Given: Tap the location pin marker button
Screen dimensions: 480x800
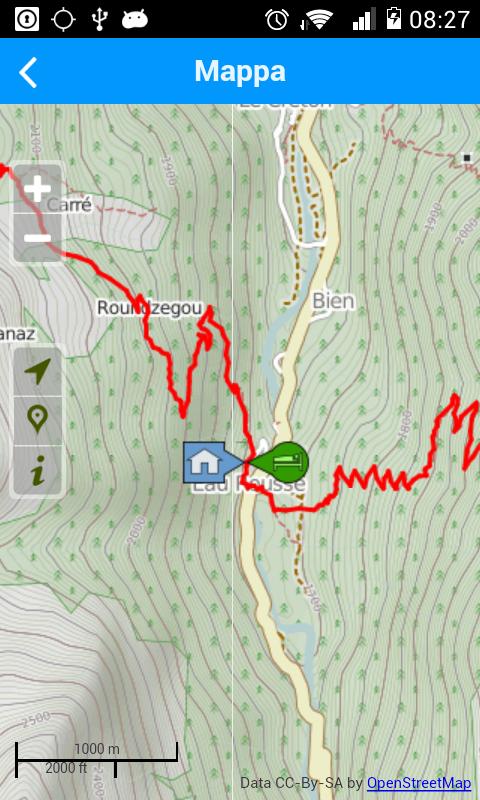Looking at the screenshot, I should (x=38, y=420).
